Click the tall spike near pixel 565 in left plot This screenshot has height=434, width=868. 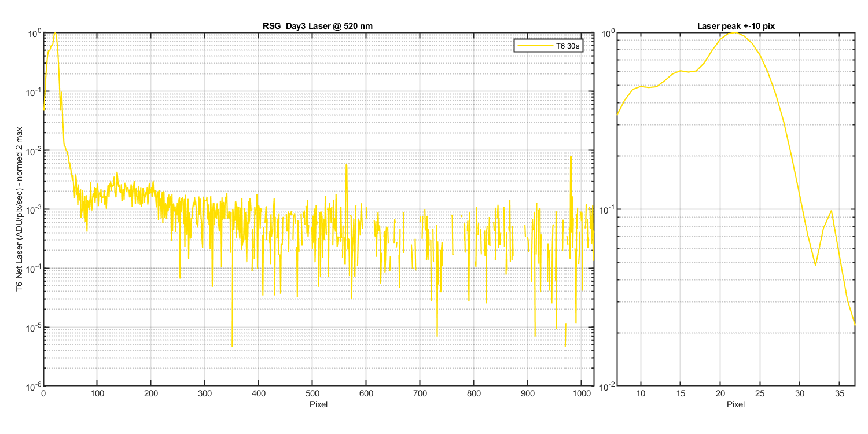tap(347, 164)
